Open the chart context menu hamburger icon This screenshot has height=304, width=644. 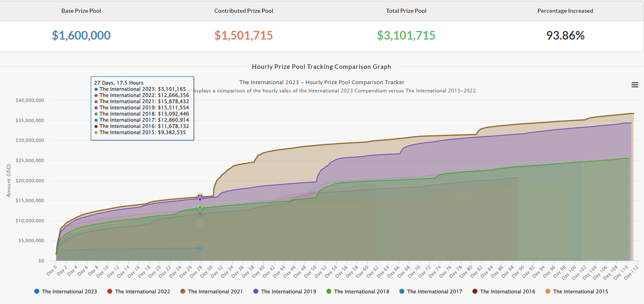tap(635, 85)
